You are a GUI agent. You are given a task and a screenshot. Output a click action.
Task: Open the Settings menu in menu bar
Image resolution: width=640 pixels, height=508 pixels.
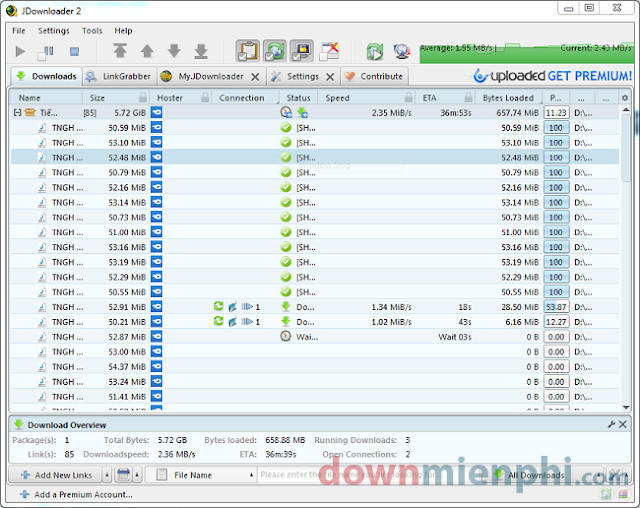tap(53, 31)
